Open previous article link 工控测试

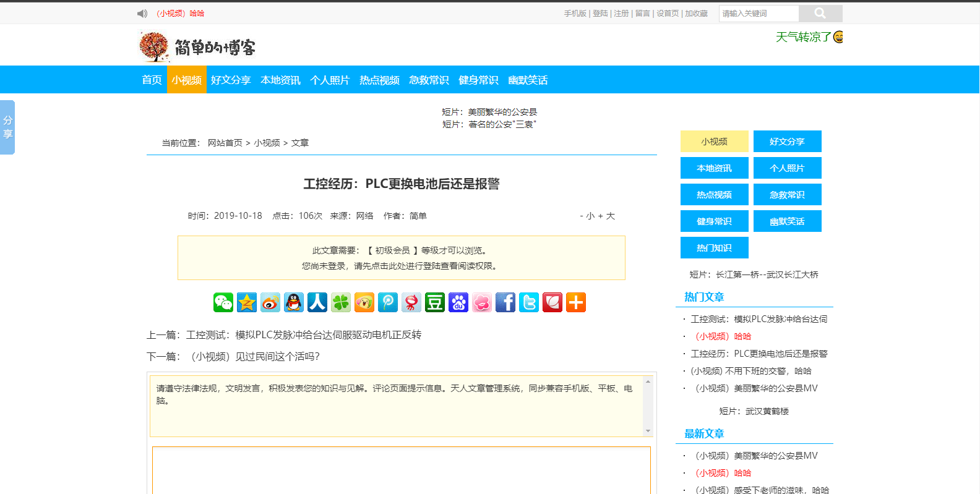[304, 335]
